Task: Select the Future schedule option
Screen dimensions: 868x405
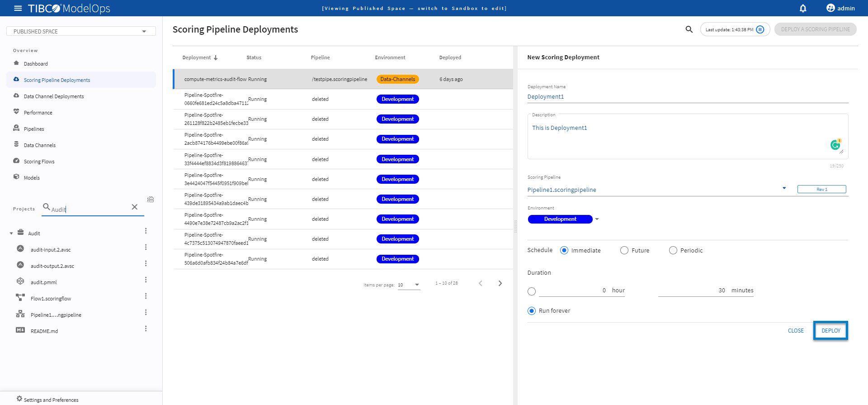Action: pyautogui.click(x=624, y=250)
